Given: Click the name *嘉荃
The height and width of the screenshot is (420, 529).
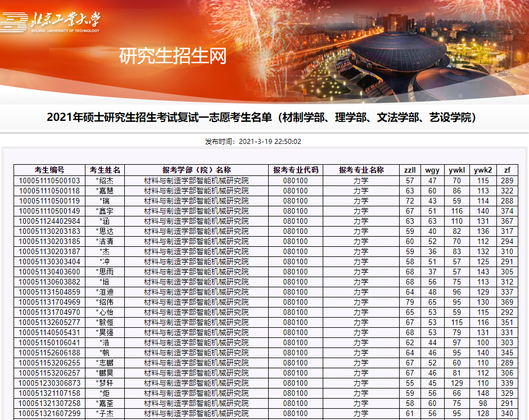Looking at the screenshot, I should [105, 404].
